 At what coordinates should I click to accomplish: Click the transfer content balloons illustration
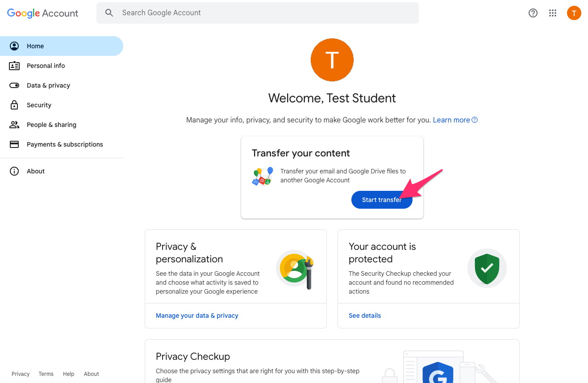point(263,177)
